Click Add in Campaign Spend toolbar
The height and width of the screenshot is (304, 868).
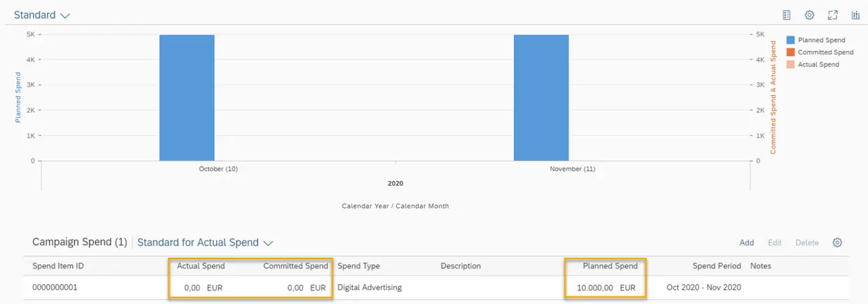(x=747, y=242)
